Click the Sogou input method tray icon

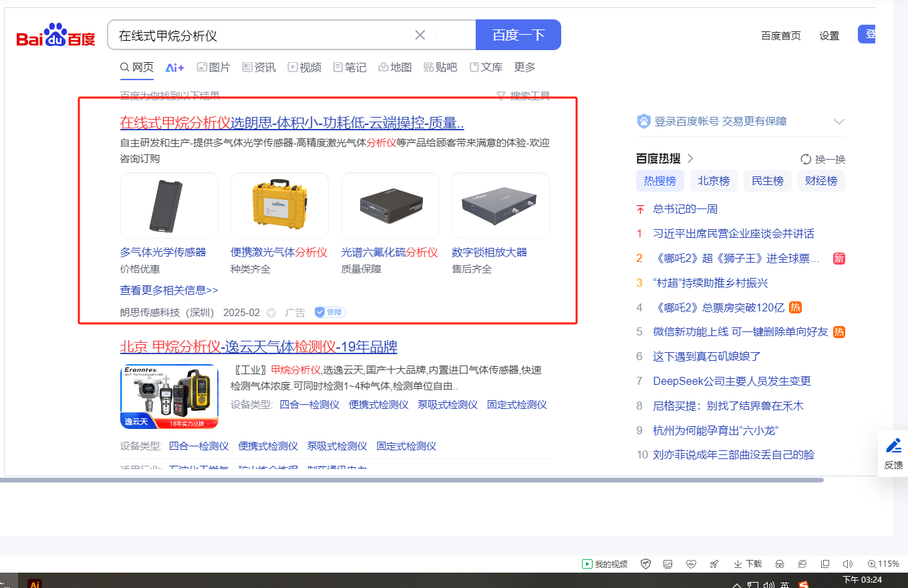coord(804,585)
